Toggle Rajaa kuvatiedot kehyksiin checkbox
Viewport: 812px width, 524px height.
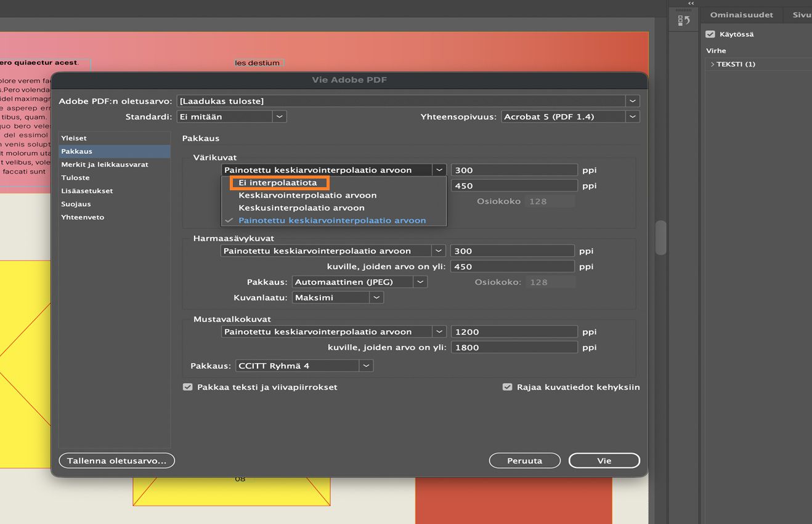[x=507, y=387]
